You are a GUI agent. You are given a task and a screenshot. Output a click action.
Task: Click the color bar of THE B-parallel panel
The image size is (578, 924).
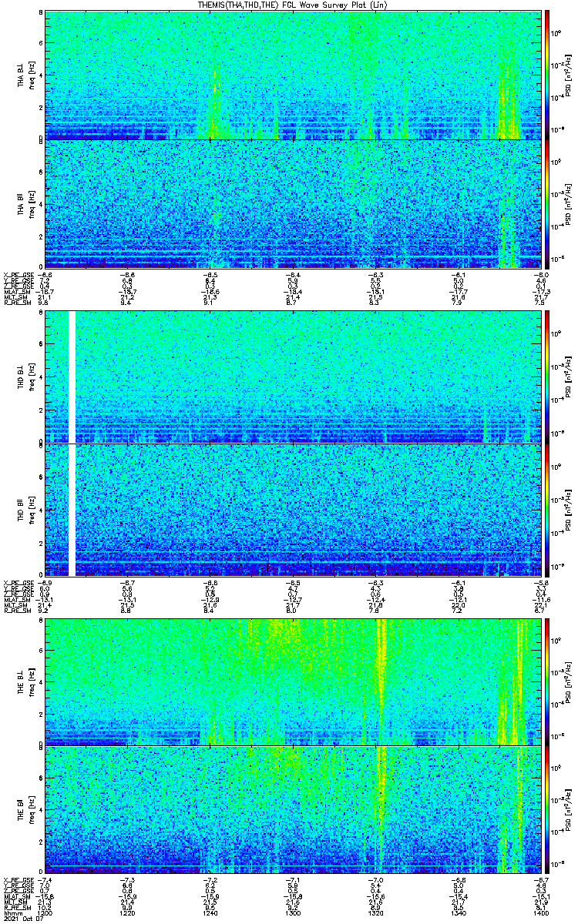coord(547,810)
